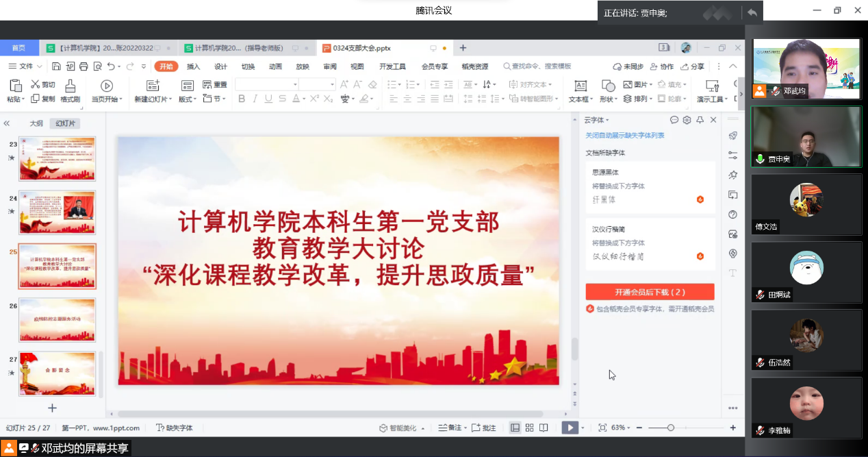Click the print icon in quick access bar
This screenshot has width=868, height=457.
pos(84,66)
